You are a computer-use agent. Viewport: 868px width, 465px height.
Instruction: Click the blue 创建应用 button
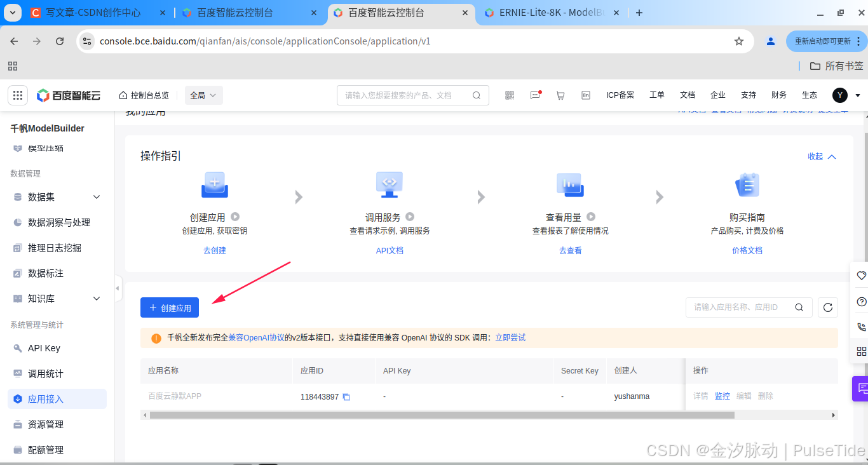[x=170, y=307]
